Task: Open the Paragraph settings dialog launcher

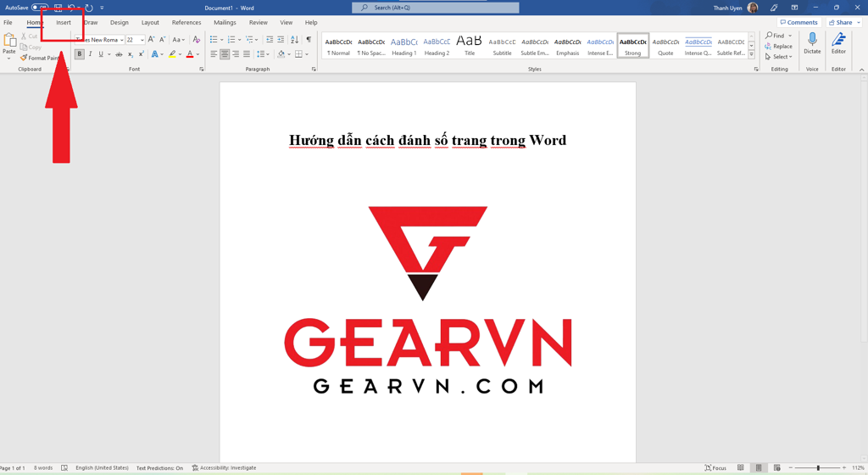Action: (314, 70)
